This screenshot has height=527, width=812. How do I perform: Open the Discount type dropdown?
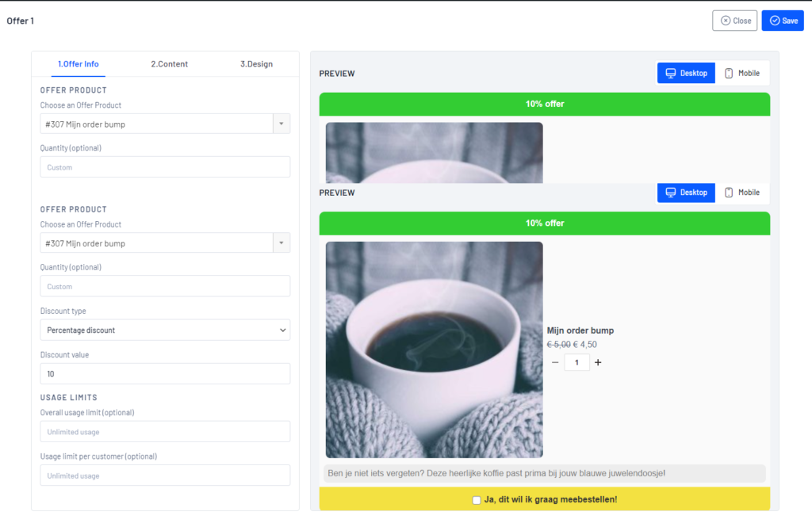[x=165, y=330]
